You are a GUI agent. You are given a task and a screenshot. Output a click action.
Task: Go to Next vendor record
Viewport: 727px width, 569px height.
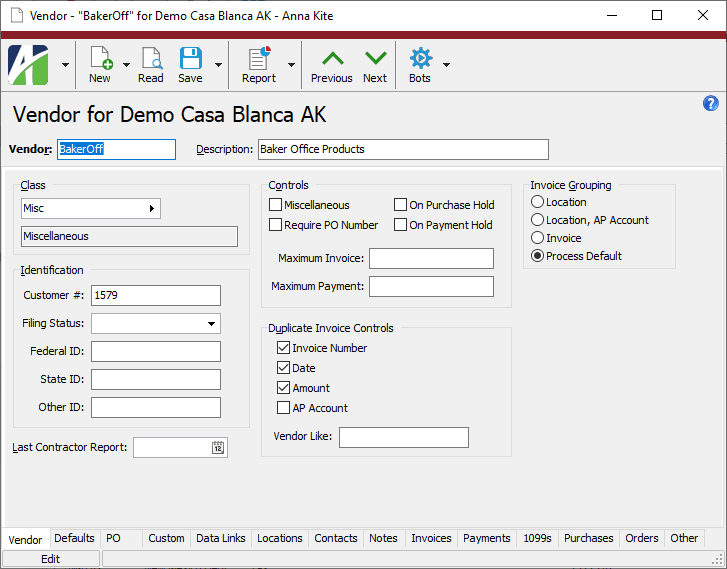[375, 59]
